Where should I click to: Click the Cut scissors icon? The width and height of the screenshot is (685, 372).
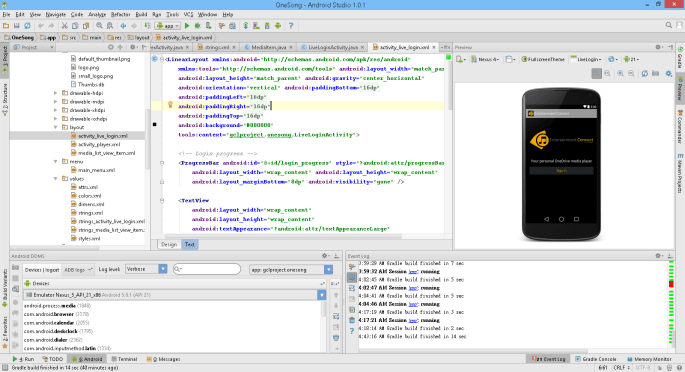64,26
